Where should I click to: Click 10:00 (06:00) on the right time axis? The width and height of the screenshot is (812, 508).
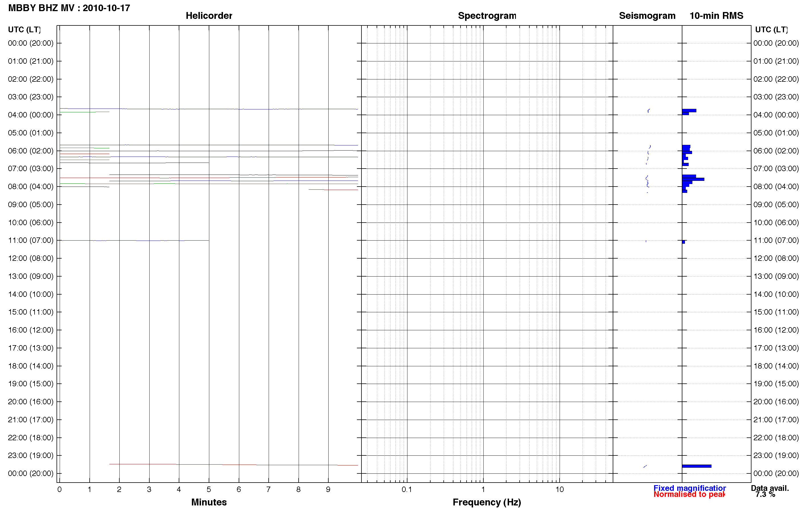(776, 222)
